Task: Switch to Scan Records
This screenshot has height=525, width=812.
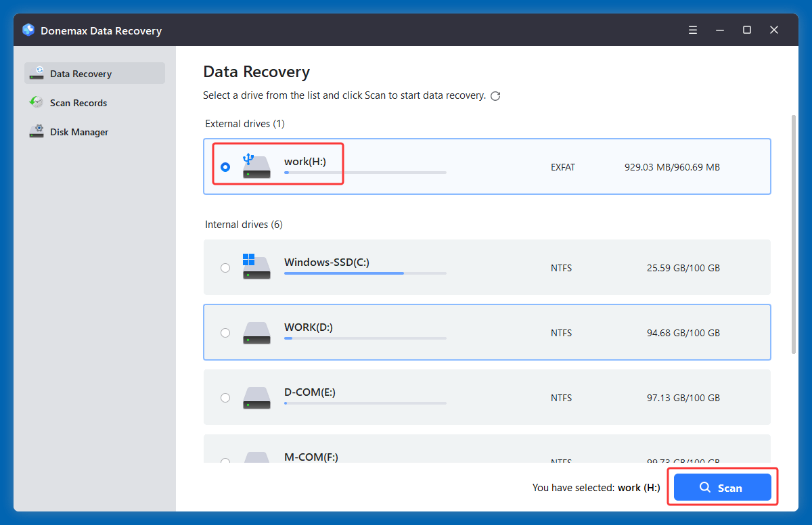Action: tap(78, 102)
